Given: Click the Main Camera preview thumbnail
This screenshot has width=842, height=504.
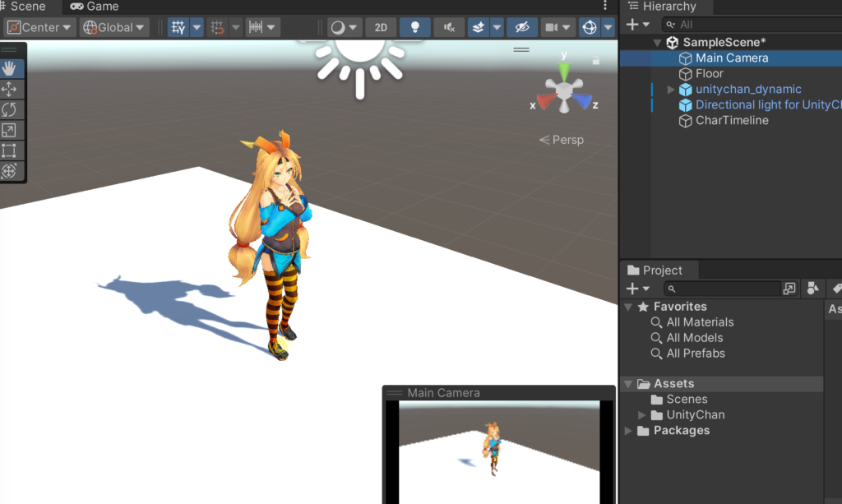Looking at the screenshot, I should pos(499,452).
